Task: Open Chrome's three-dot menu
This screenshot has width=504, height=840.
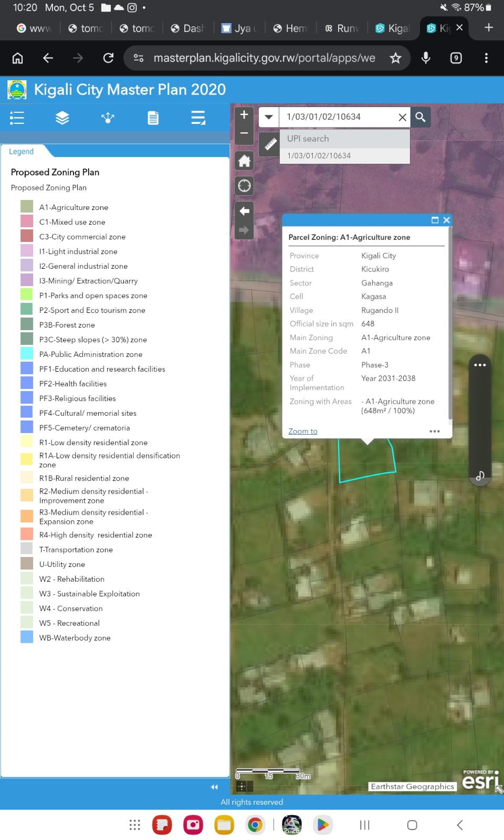Action: (x=486, y=58)
